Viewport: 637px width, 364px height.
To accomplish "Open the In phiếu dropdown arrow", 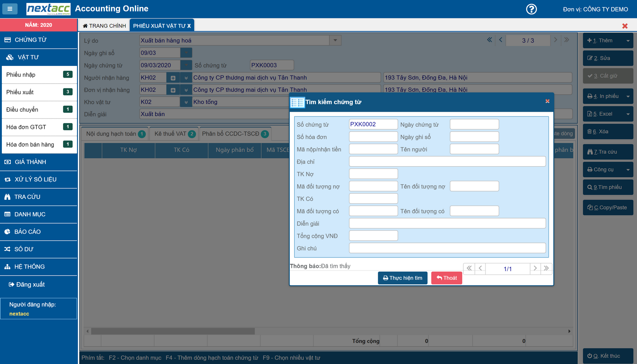I will (628, 97).
